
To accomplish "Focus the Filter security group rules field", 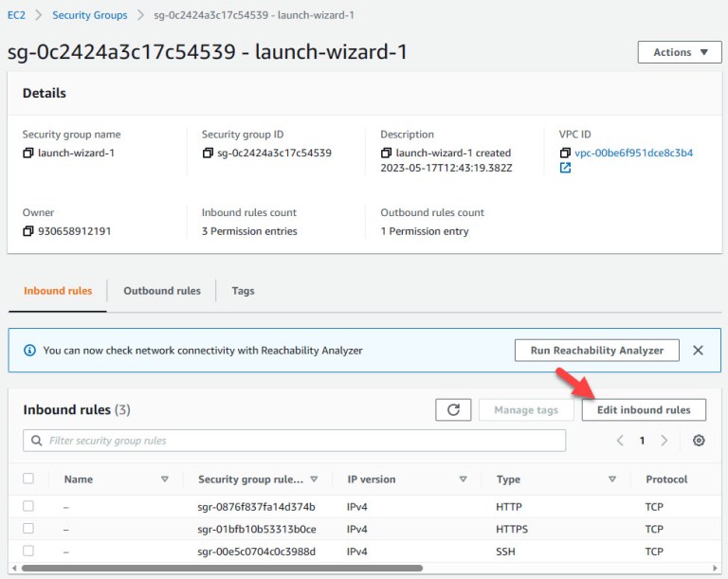I will pyautogui.click(x=295, y=440).
